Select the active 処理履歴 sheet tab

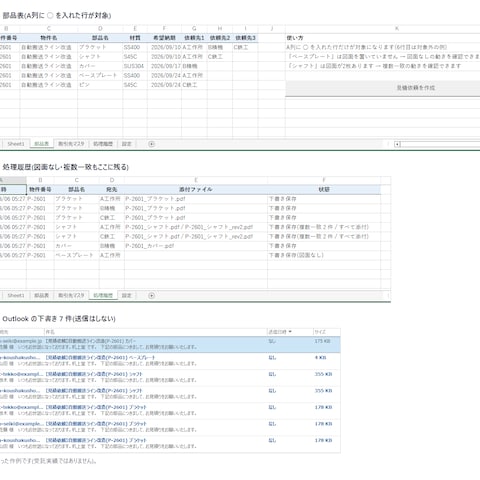(x=103, y=296)
